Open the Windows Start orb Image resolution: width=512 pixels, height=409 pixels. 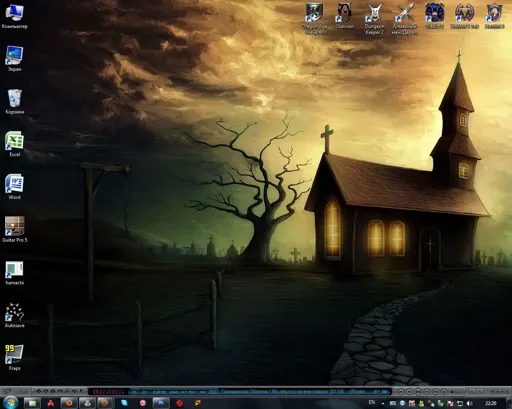10,403
